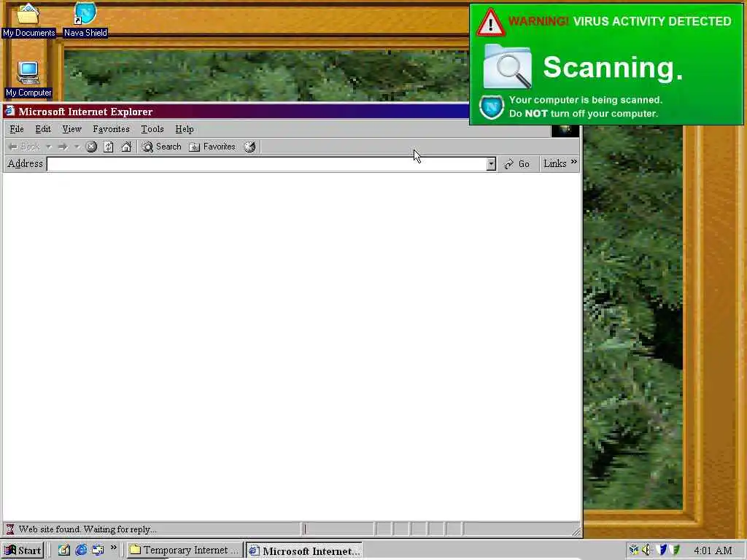Click the Search toolbar button
747x560 pixels.
(x=161, y=147)
